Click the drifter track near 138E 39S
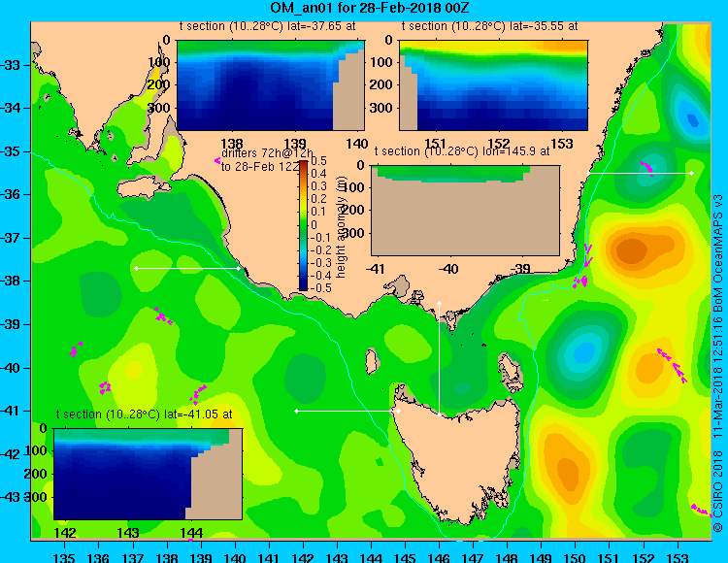This screenshot has height=563, width=728. pyautogui.click(x=162, y=316)
